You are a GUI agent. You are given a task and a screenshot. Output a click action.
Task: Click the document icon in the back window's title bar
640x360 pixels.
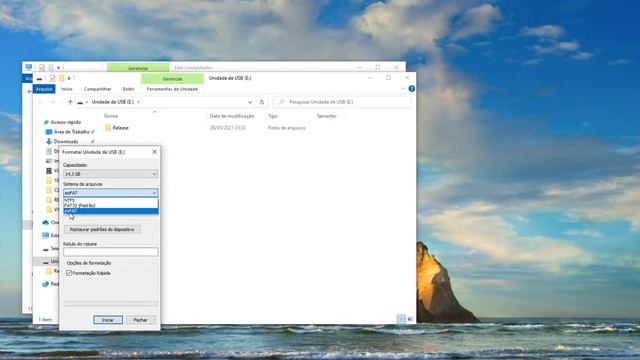[42, 67]
